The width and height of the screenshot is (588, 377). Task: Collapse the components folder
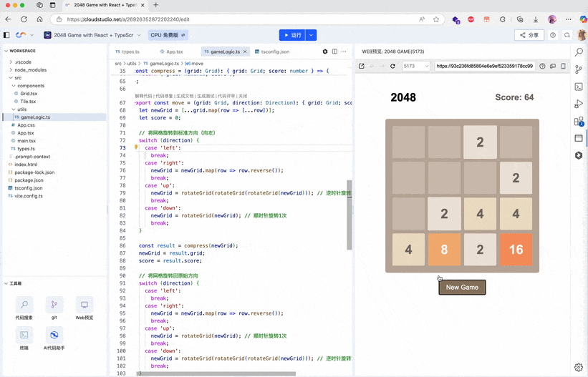click(x=14, y=86)
